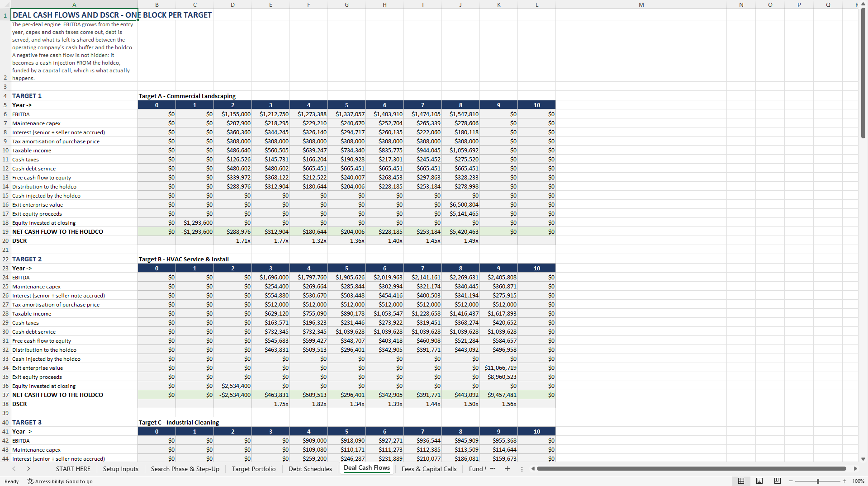The width and height of the screenshot is (868, 486).
Task: Add a new sheet with plus icon
Action: (x=507, y=469)
